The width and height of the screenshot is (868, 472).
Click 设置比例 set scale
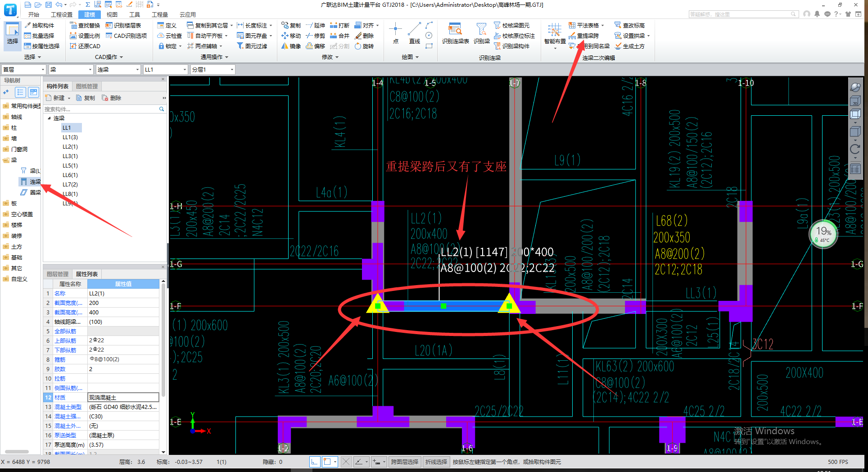(85, 36)
